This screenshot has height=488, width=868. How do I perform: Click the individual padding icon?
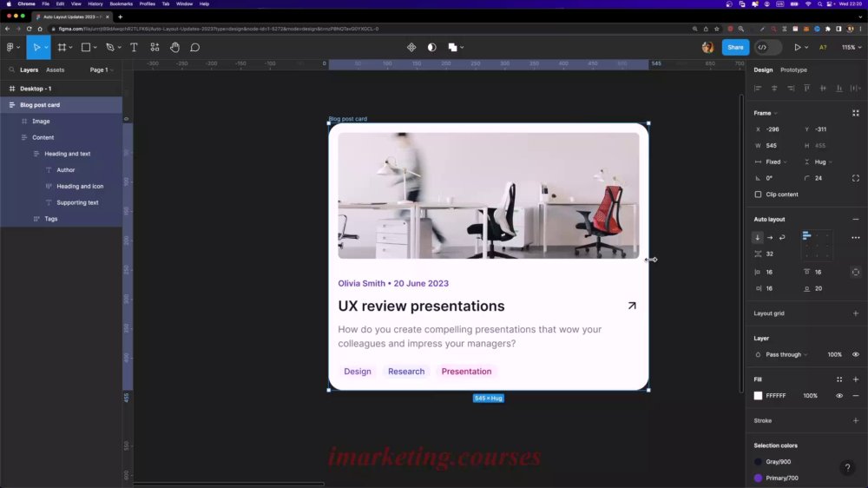(x=855, y=272)
